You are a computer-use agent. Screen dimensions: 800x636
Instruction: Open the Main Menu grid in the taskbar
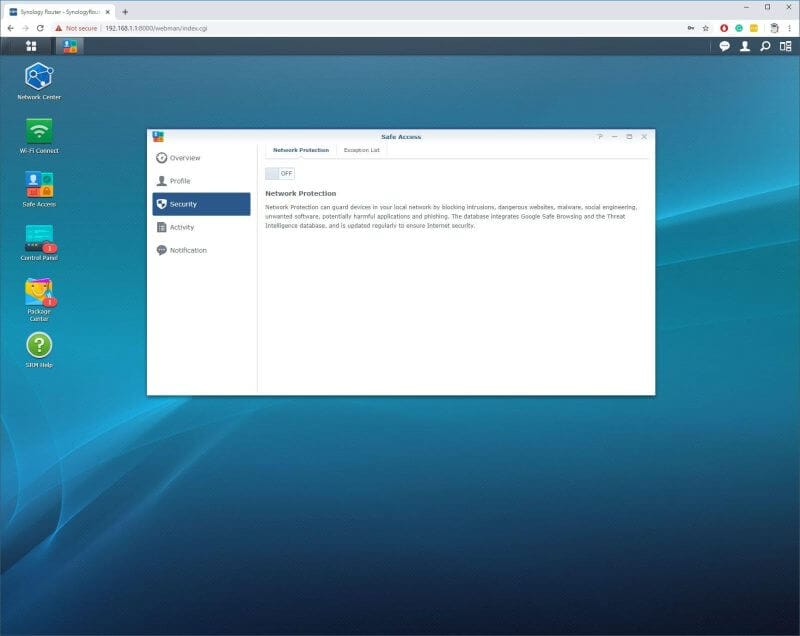click(30, 45)
